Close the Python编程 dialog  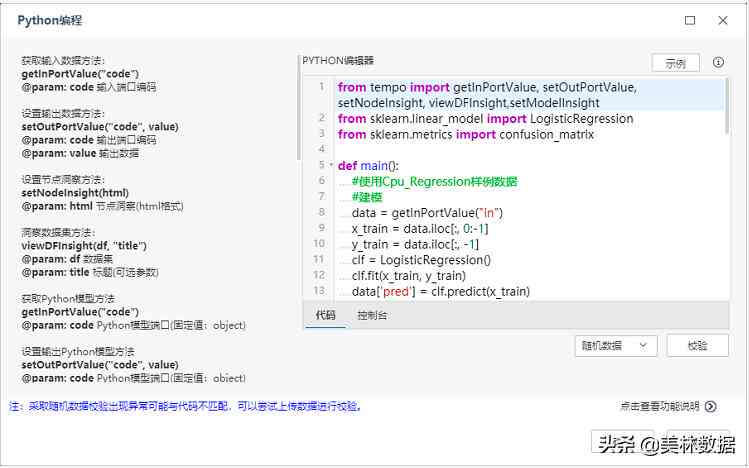click(x=723, y=21)
